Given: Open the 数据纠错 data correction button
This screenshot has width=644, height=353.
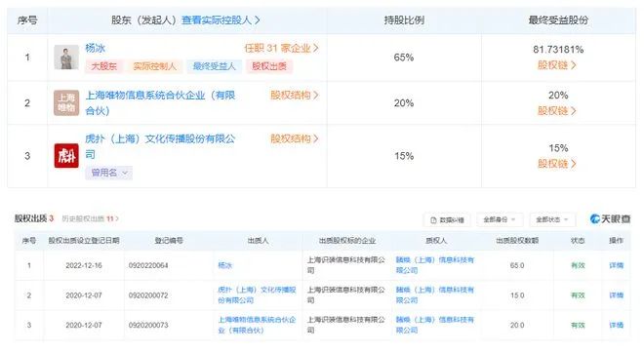Looking at the screenshot, I should tap(447, 220).
